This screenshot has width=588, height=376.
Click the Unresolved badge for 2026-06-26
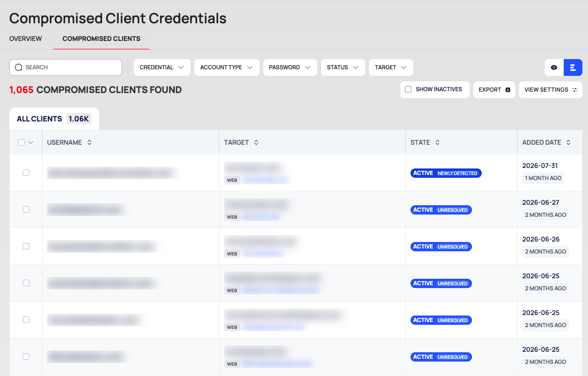coord(452,247)
